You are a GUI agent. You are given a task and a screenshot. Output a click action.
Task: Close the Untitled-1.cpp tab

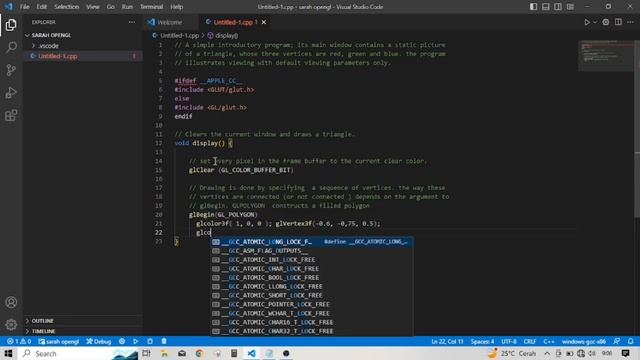click(x=264, y=22)
